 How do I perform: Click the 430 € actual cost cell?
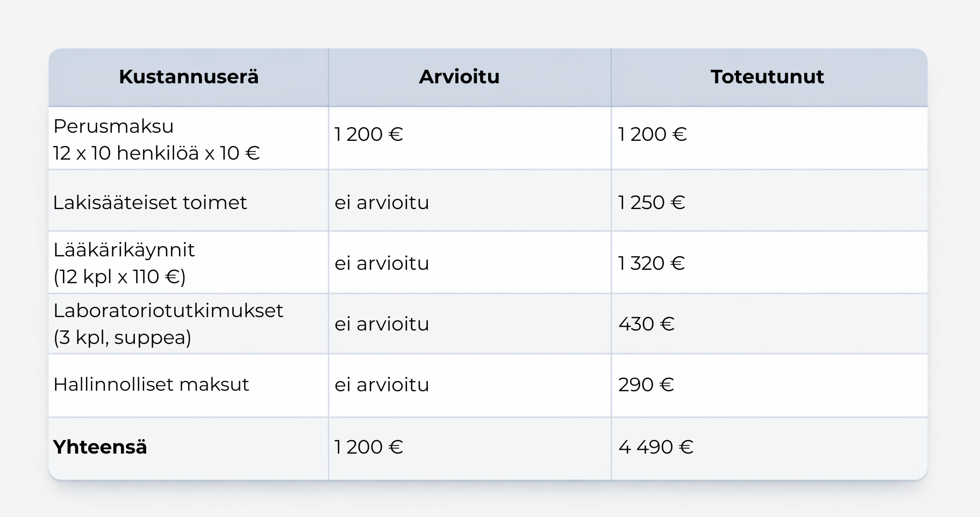pos(646,324)
